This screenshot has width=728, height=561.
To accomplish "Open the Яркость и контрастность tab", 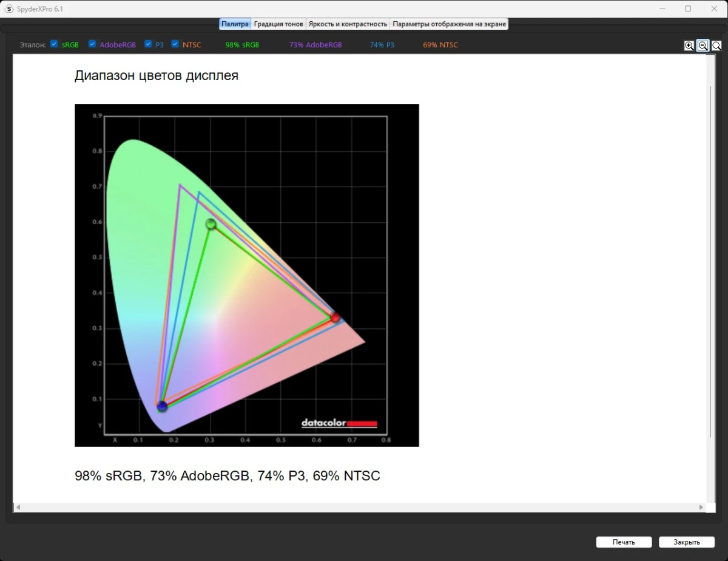I will click(x=348, y=24).
